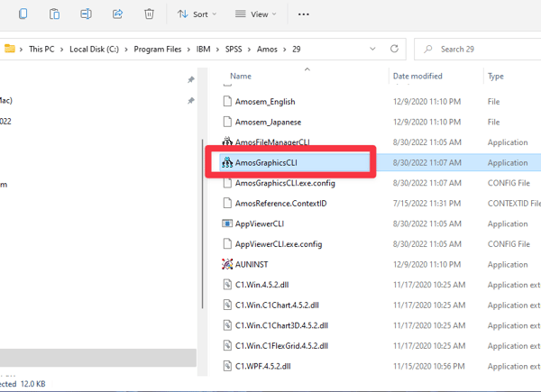
Task: Refresh the current folder
Action: pyautogui.click(x=394, y=49)
